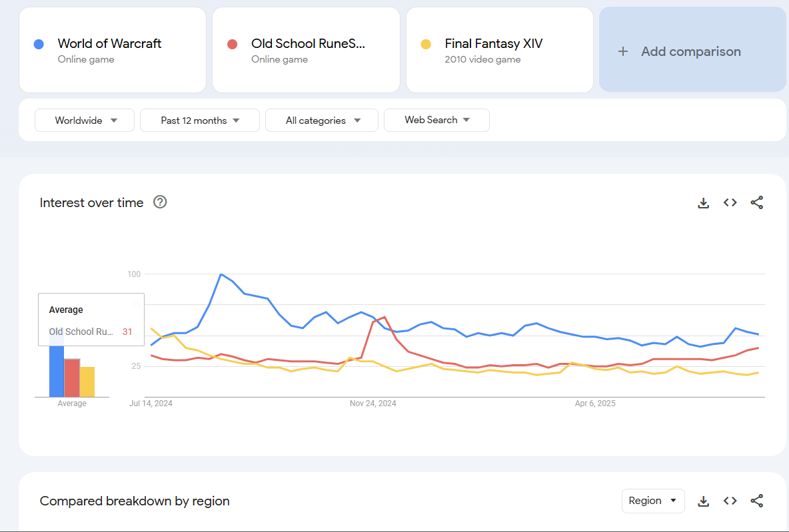The image size is (789, 532).
Task: Click the Compared breakdown by region heading
Action: pos(135,501)
